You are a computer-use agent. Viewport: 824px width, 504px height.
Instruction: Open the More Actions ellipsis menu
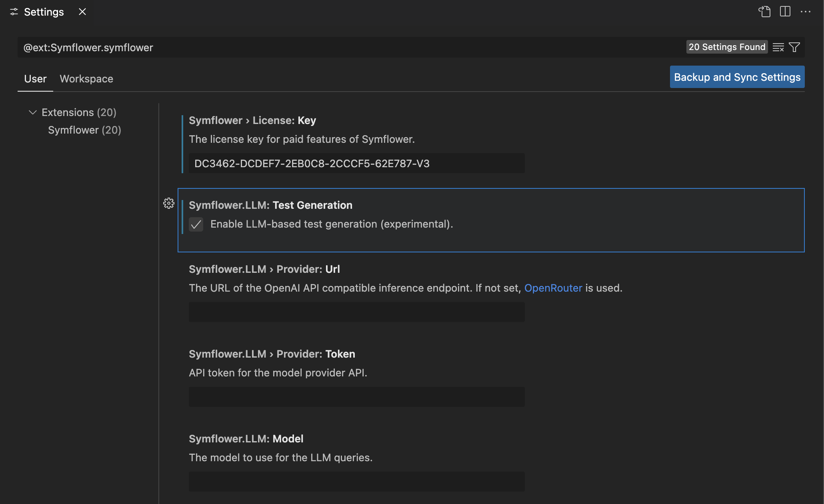click(x=806, y=12)
